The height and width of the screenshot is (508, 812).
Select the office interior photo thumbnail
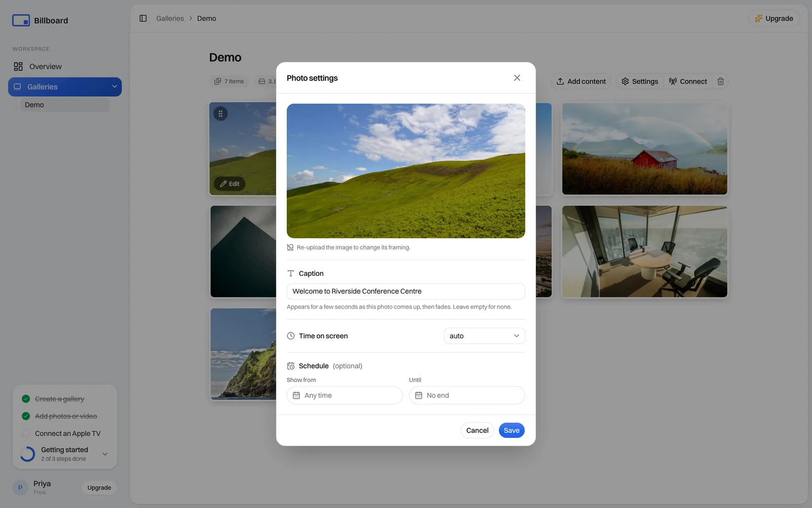[x=645, y=251]
